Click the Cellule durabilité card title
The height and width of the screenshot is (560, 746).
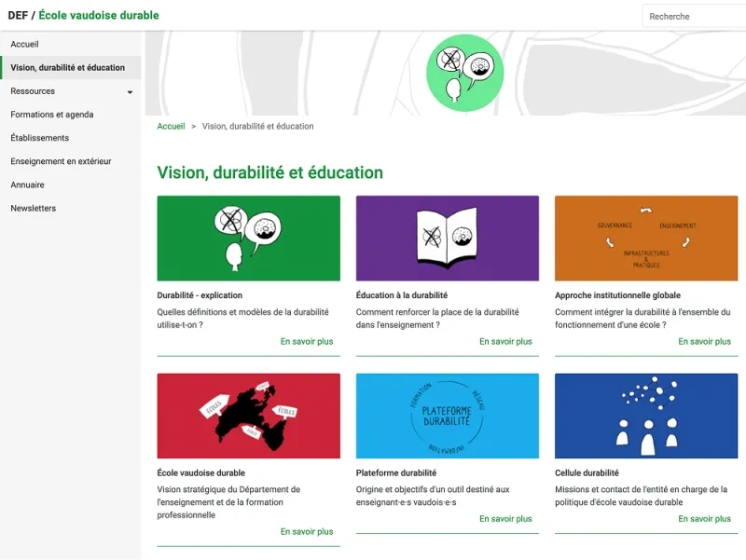click(x=587, y=472)
